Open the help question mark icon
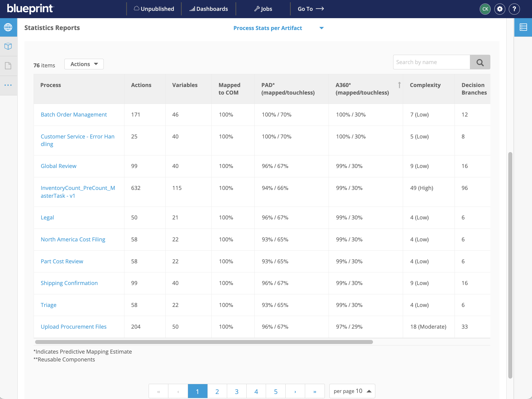 pyautogui.click(x=514, y=9)
